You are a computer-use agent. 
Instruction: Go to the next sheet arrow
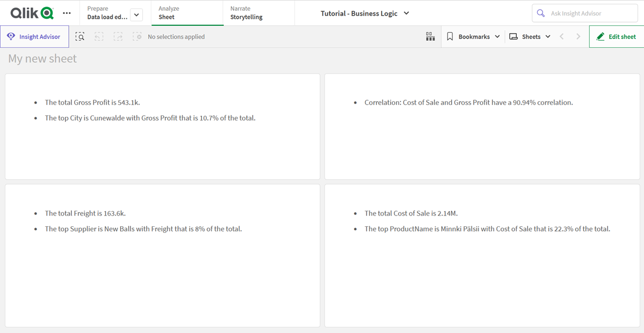click(578, 36)
